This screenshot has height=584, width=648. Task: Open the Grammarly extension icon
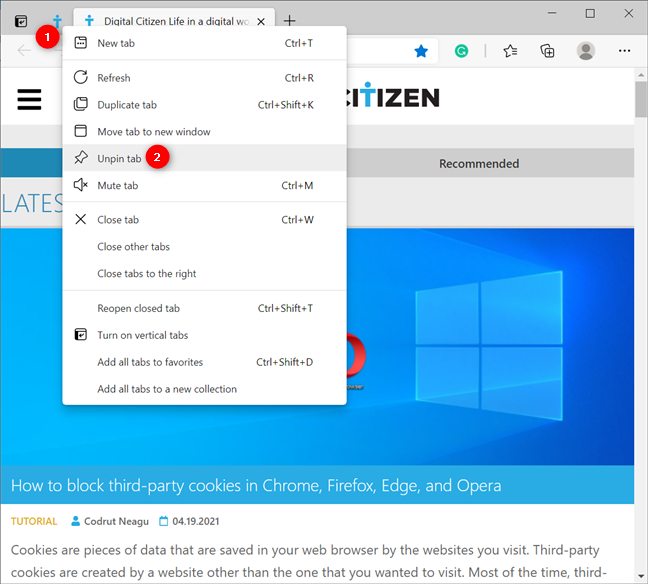pos(461,51)
